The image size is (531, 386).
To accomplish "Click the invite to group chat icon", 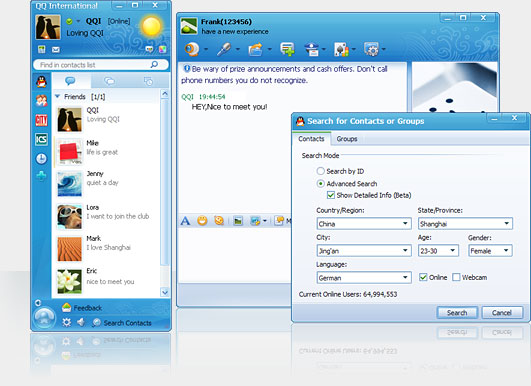I will [x=287, y=49].
